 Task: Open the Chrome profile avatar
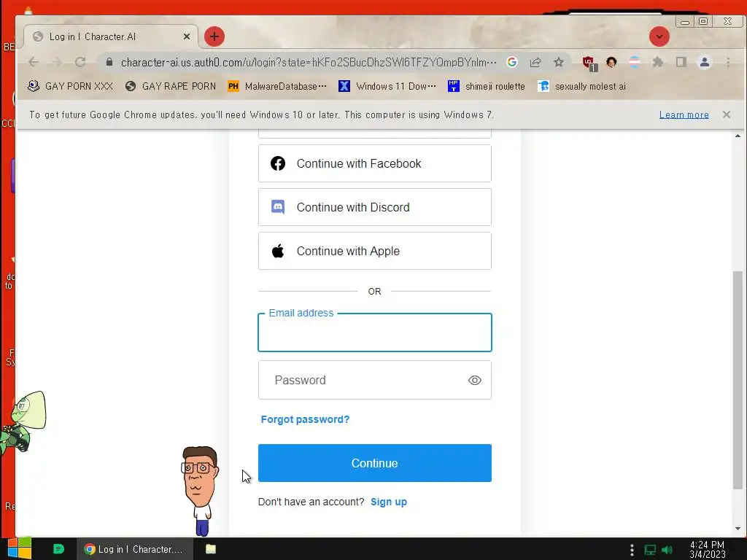pos(705,62)
